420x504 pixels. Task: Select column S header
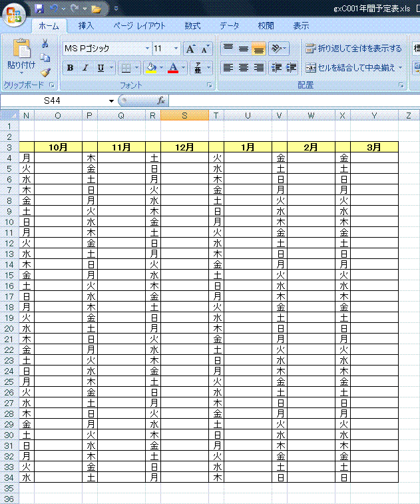[184, 116]
